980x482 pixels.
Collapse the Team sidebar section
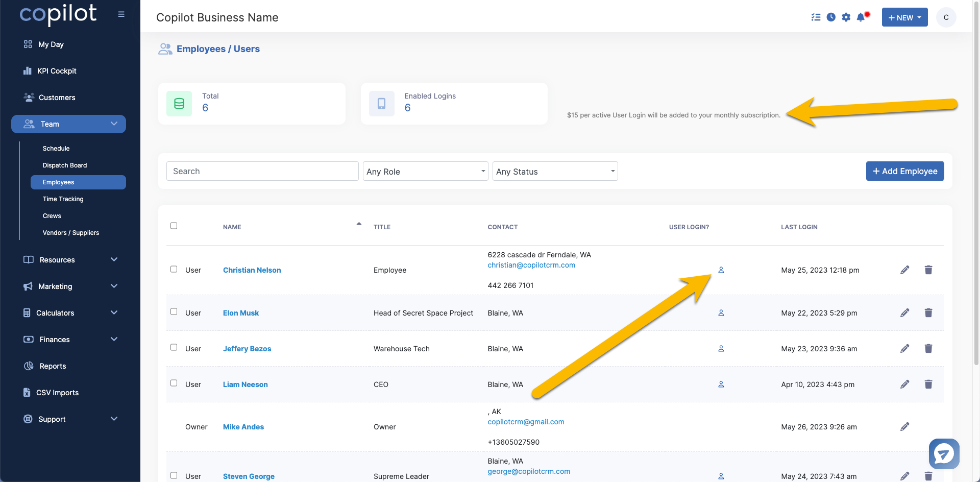coord(68,124)
